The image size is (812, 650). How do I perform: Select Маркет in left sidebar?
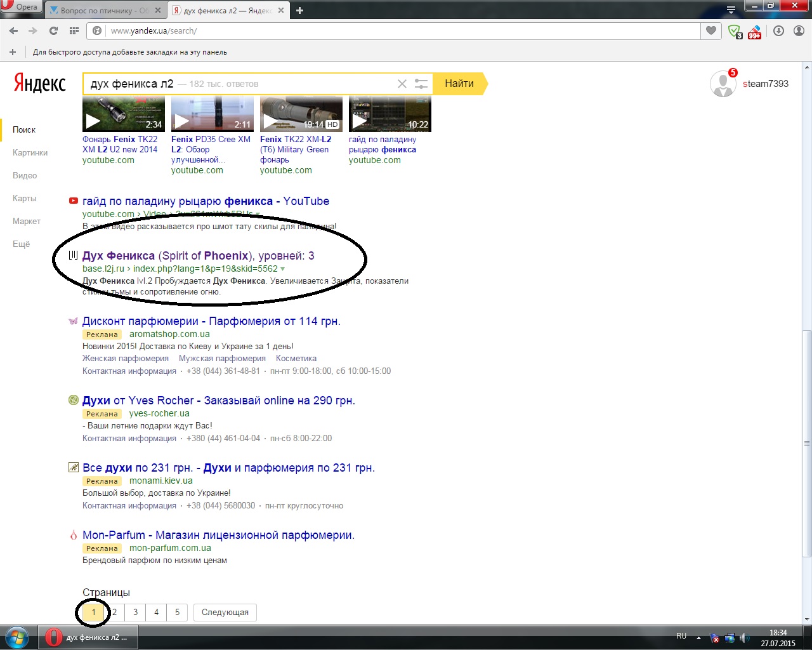coord(27,222)
